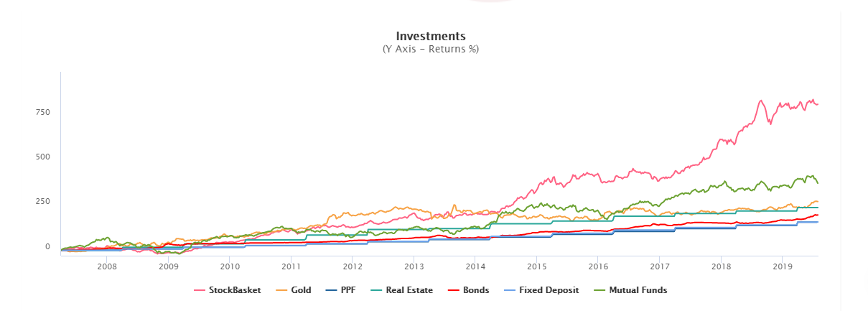Screen dimensions: 868x311
Task: Click the pink StockBasket legend line marker
Action: click(200, 291)
